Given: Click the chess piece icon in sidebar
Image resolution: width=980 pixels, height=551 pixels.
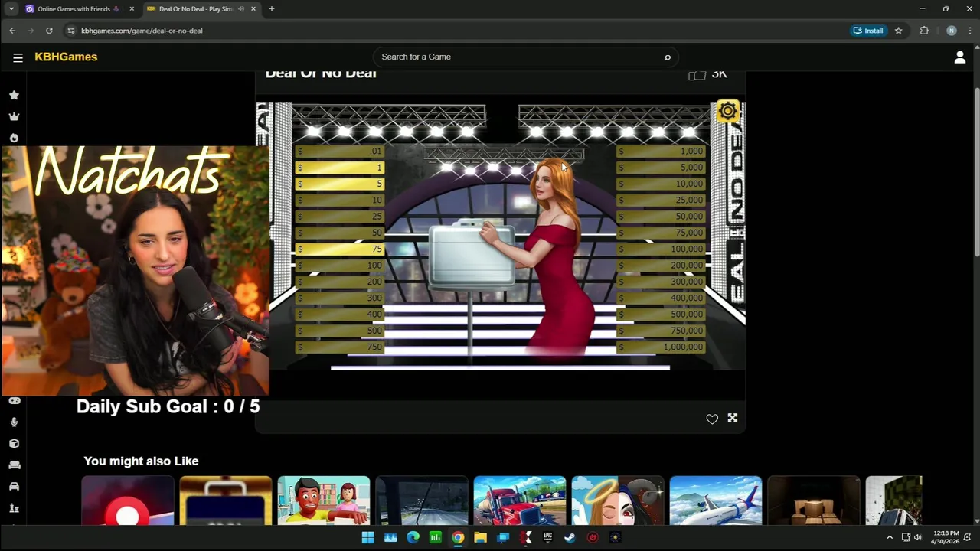Looking at the screenshot, I should pyautogui.click(x=14, y=508).
